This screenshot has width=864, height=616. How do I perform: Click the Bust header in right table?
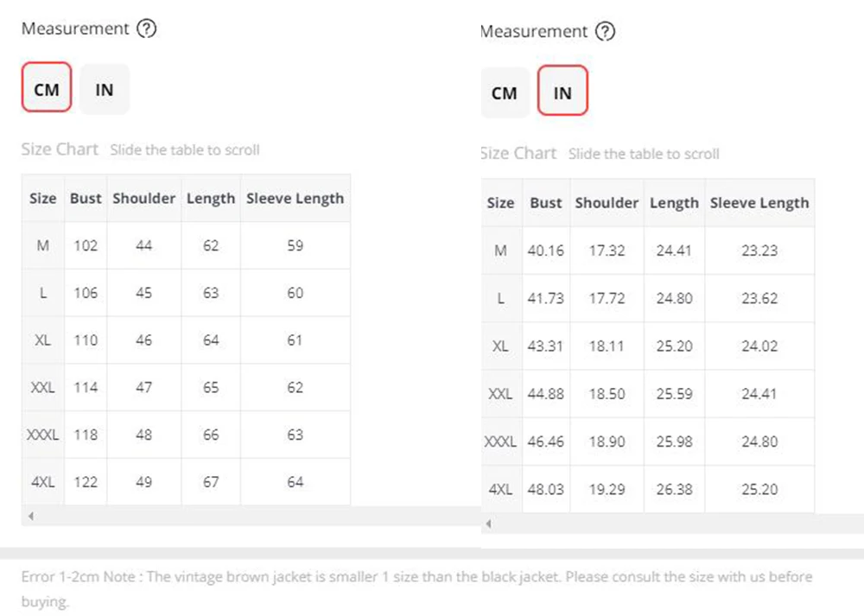[x=546, y=203]
